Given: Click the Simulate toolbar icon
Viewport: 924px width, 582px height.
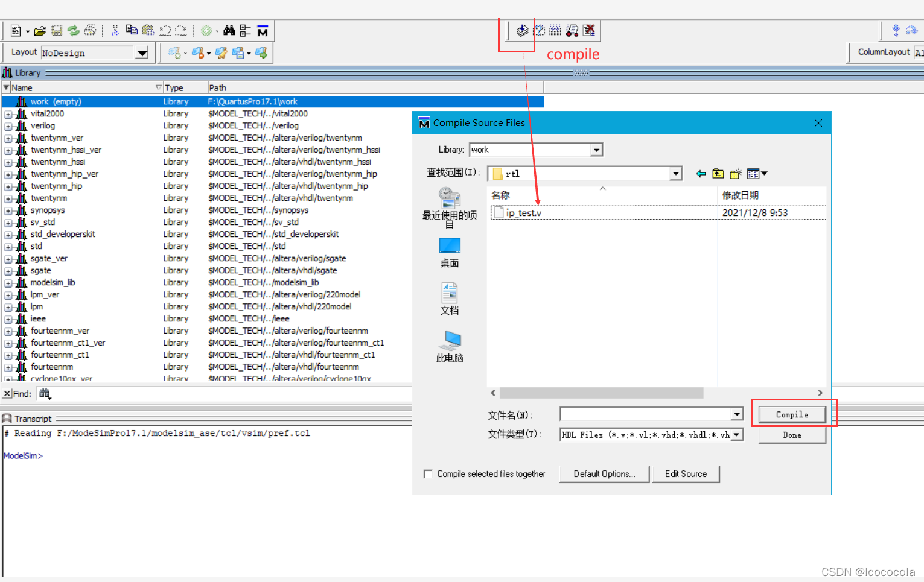Looking at the screenshot, I should click(572, 30).
